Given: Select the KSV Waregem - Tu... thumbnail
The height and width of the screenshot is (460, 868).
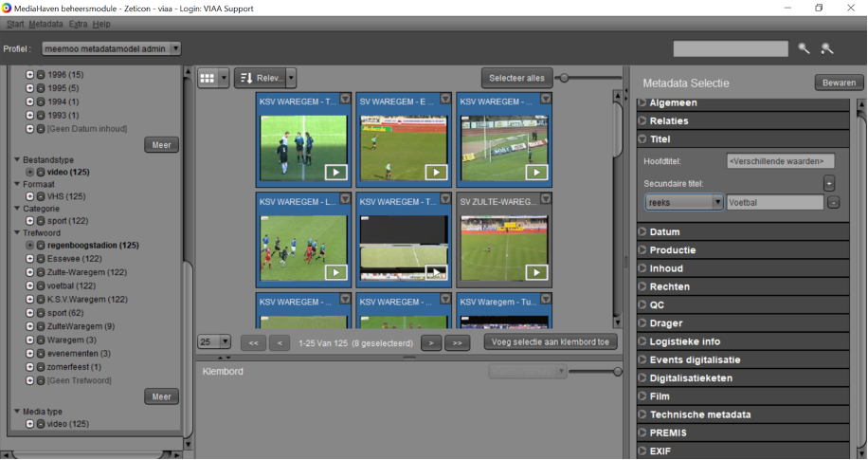Looking at the screenshot, I should coord(504,310).
